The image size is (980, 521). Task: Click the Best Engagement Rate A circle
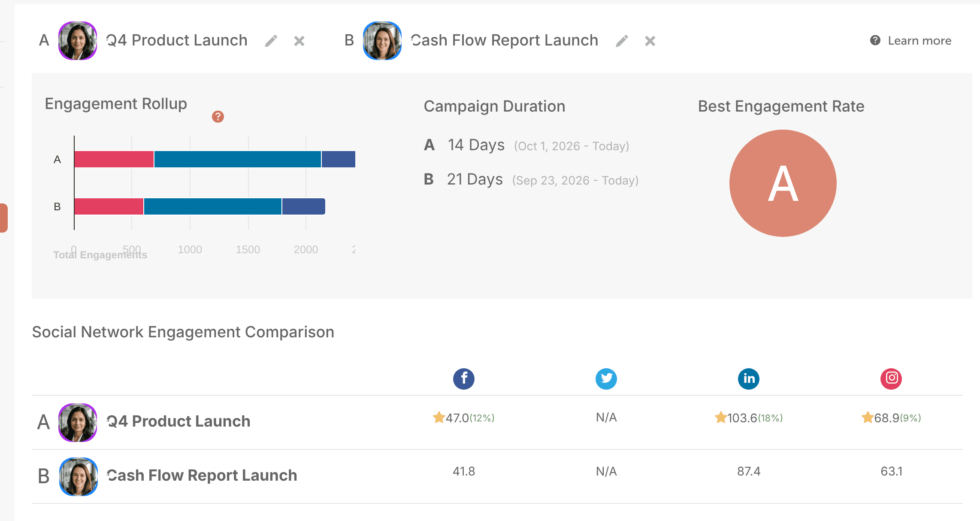click(783, 183)
